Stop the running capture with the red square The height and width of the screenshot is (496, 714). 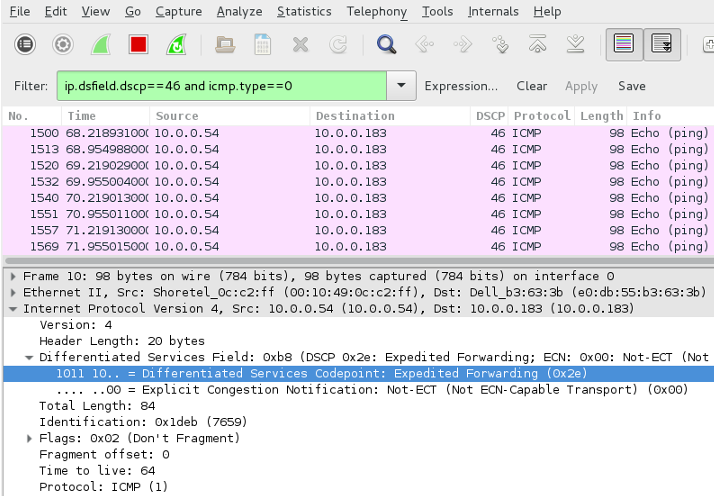tap(138, 45)
